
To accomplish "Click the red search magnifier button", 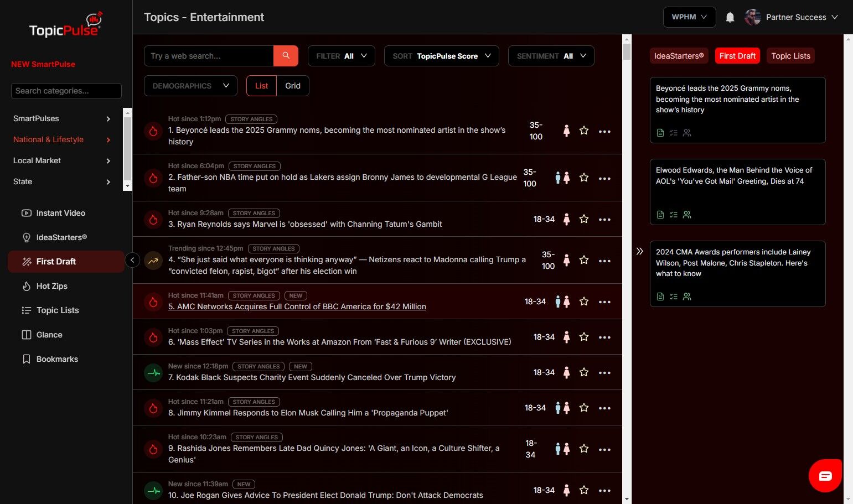I will (x=286, y=56).
